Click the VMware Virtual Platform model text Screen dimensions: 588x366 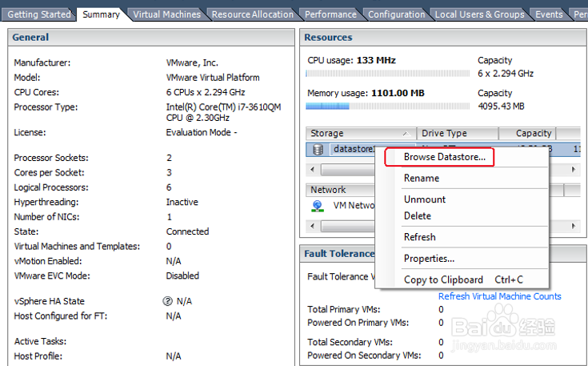[x=213, y=78]
